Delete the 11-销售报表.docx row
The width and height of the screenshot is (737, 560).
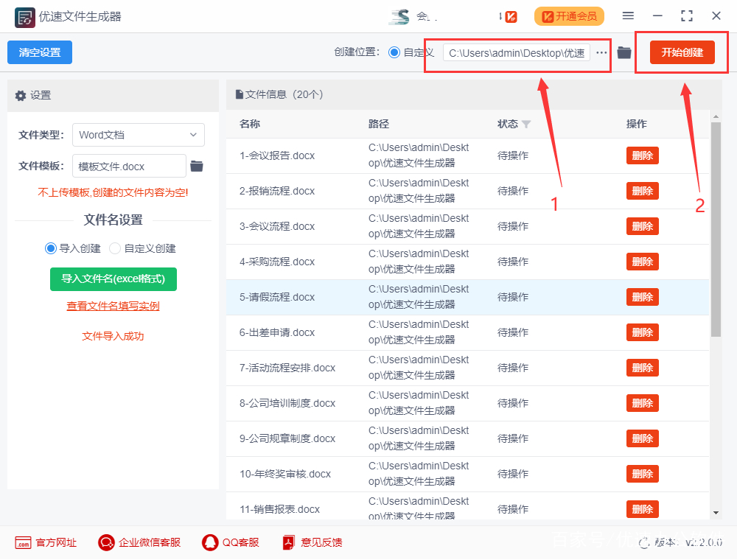point(643,509)
